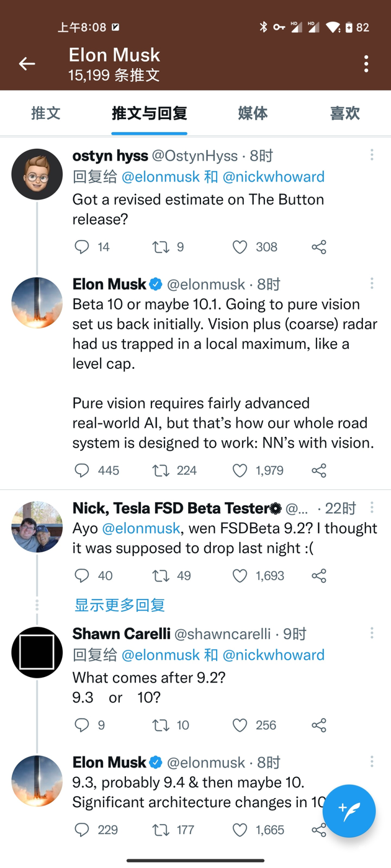Image resolution: width=391 pixels, height=868 pixels.
Task: Reply to ostyn hyss's tweet
Action: (82, 247)
